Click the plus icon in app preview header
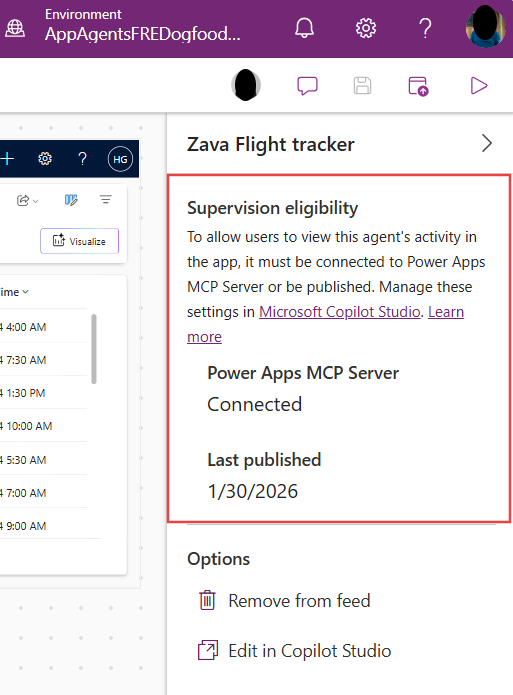This screenshot has height=695, width=513. coord(7,159)
